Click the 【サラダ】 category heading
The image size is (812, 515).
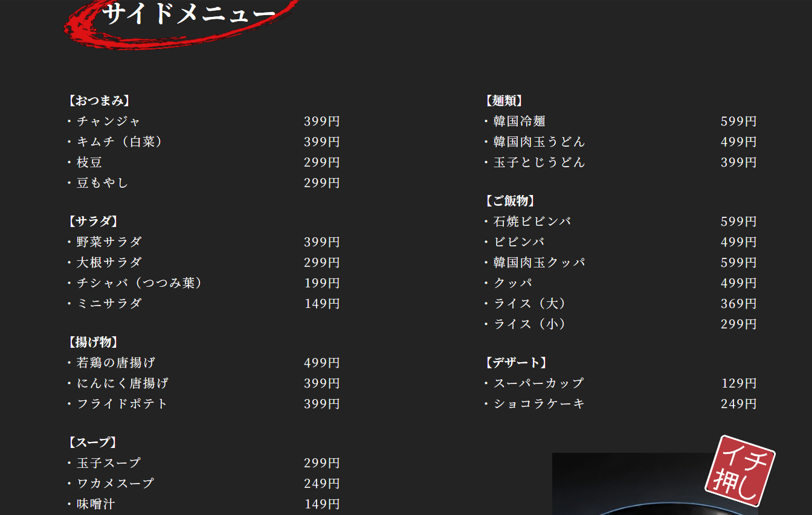coord(92,221)
